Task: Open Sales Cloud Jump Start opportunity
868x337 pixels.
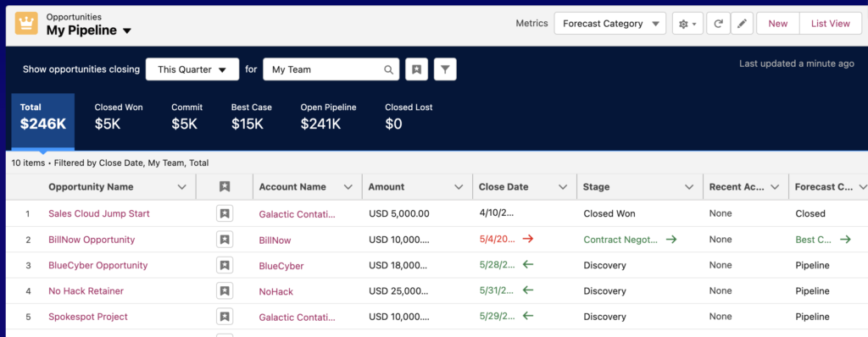Action: click(99, 213)
